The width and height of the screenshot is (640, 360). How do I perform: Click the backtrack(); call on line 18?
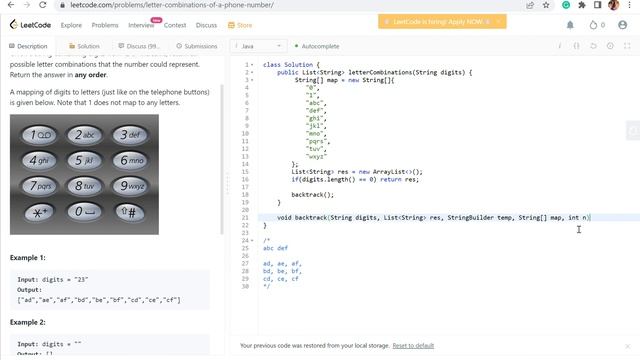click(x=312, y=195)
